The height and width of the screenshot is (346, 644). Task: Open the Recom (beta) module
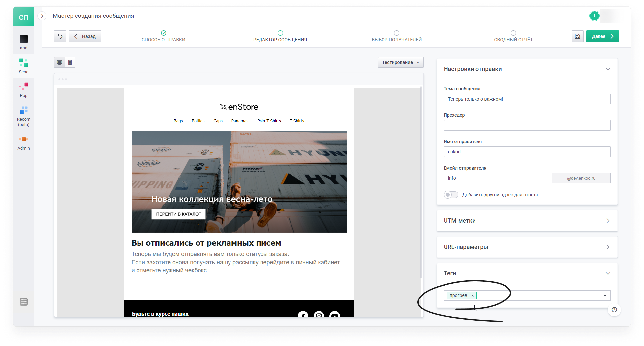tap(24, 116)
